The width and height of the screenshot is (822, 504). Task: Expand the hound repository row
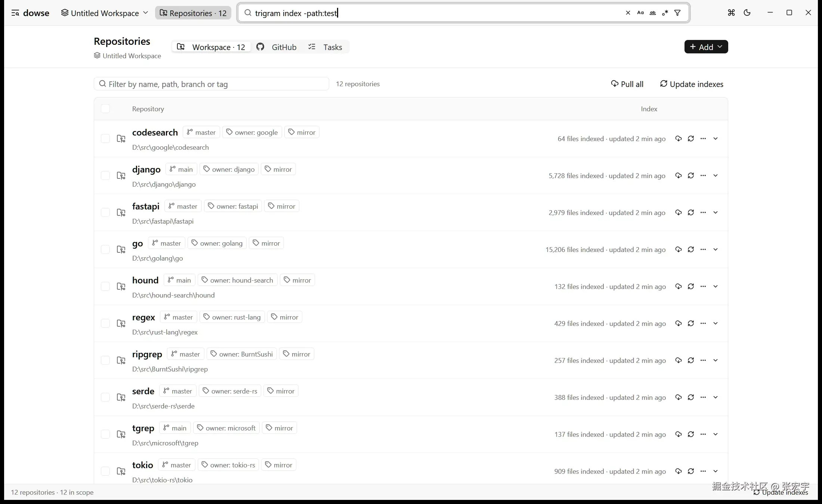point(716,286)
